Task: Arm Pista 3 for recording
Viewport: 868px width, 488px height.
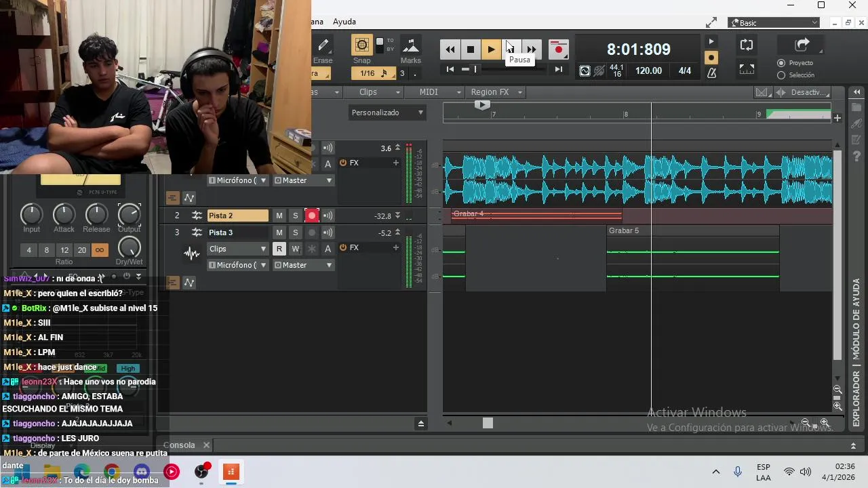Action: pos(312,232)
